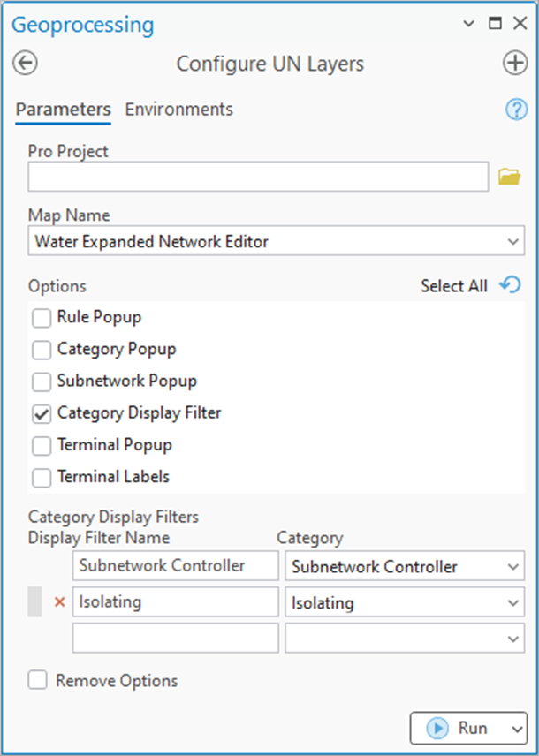Open a new geoprocessing tool with plus icon
This screenshot has height=756, width=539.
pos(515,63)
